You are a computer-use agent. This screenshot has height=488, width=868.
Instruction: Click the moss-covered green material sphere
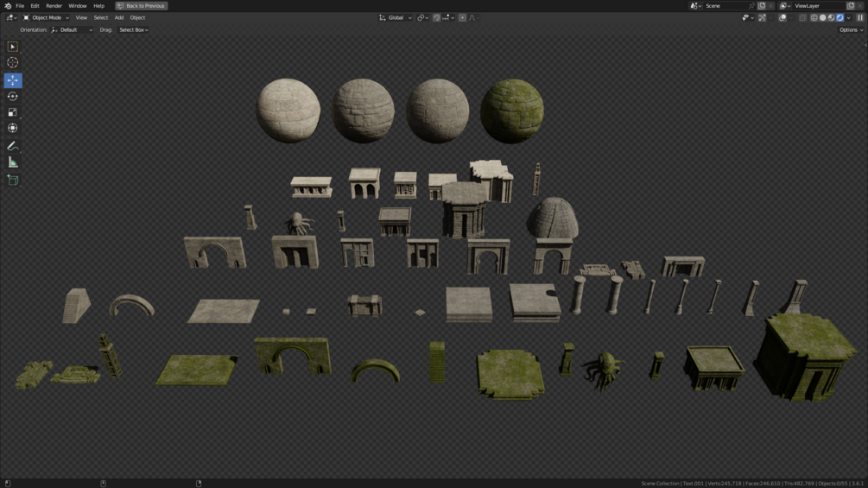click(x=511, y=111)
